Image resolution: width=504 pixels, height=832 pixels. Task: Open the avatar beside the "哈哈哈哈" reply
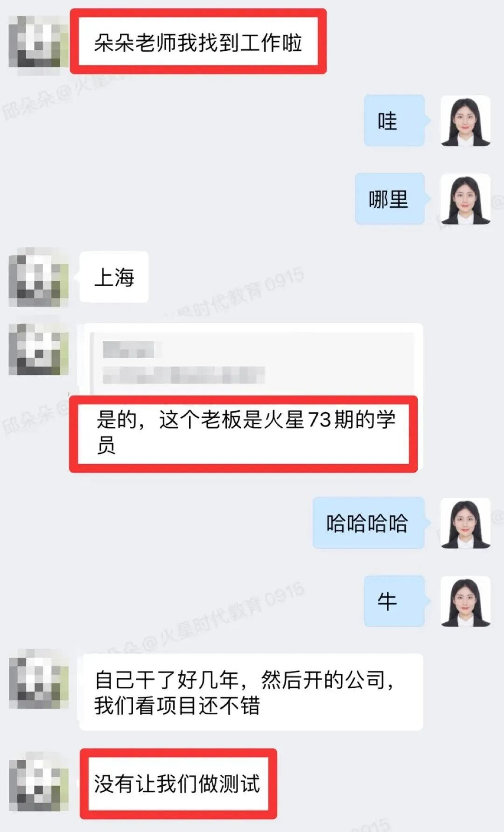coord(465,523)
